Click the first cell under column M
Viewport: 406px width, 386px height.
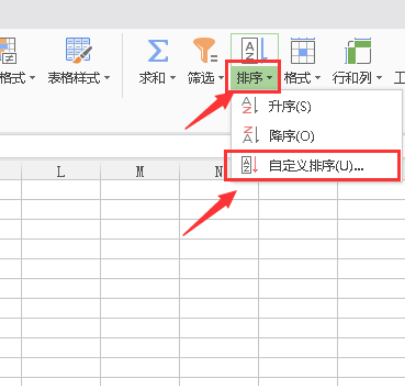click(140, 190)
